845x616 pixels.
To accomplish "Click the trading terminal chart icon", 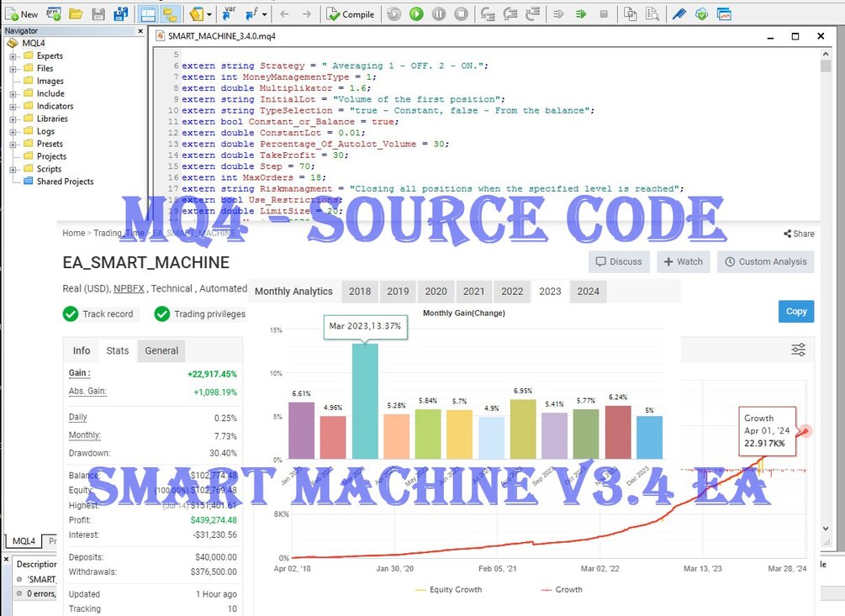I will pos(724,14).
